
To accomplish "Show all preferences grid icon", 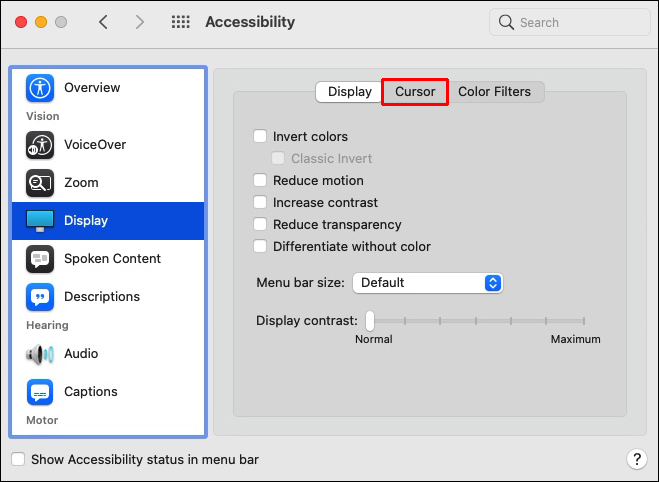I will [181, 22].
